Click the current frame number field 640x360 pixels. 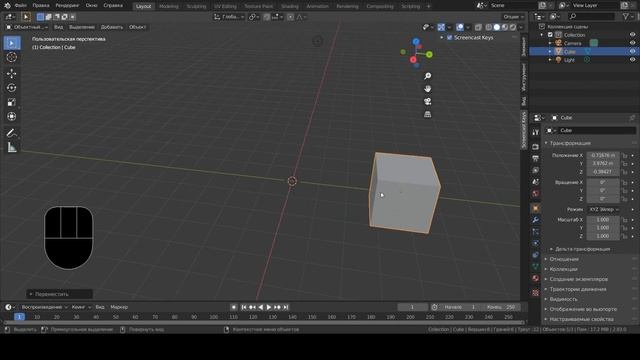pyautogui.click(x=413, y=307)
